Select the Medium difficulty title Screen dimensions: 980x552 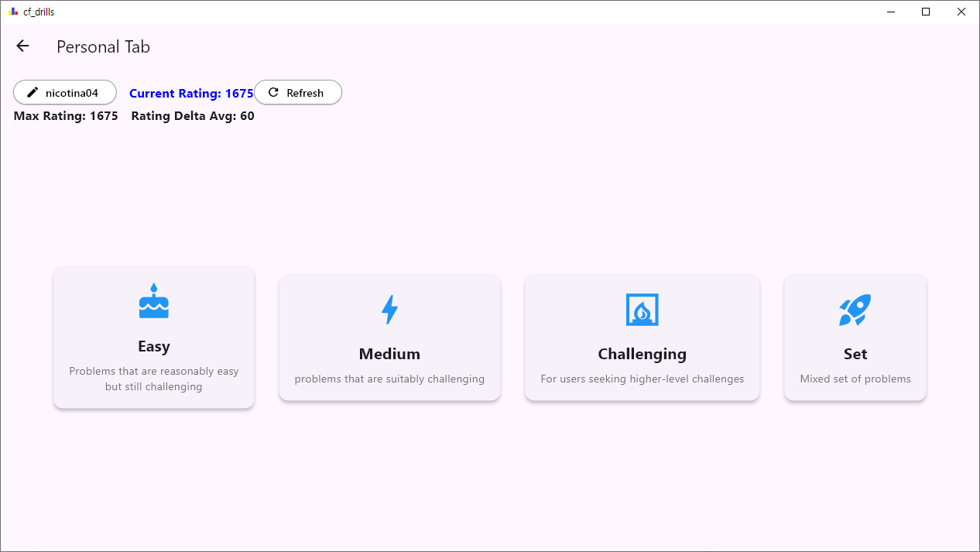click(389, 354)
